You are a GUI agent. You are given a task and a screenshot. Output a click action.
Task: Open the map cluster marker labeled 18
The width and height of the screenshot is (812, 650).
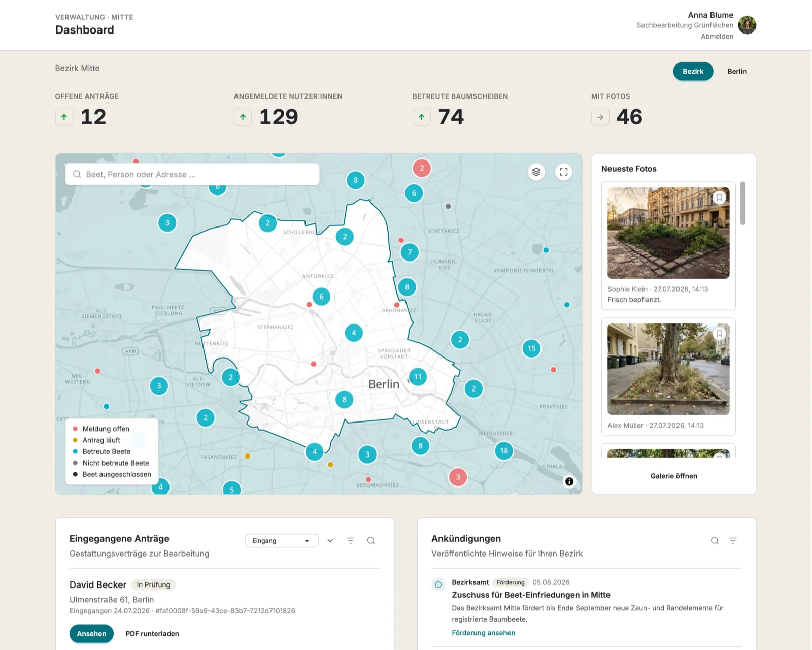[x=504, y=450]
